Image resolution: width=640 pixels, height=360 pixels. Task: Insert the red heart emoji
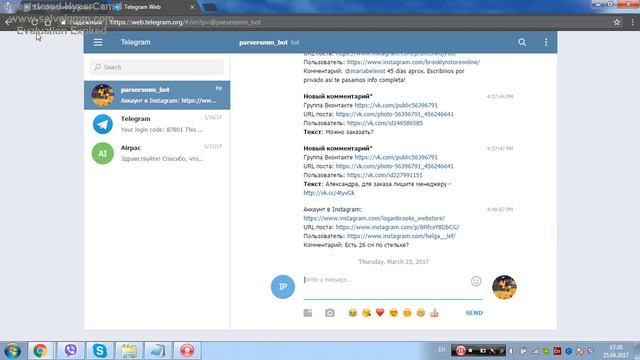click(x=380, y=313)
